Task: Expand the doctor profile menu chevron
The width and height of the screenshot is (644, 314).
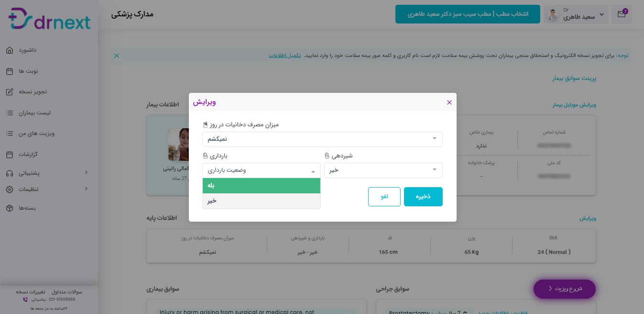Action: coord(601,15)
